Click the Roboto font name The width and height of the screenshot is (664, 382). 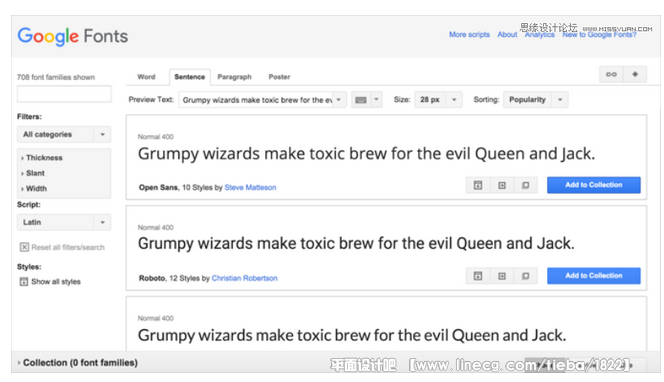coord(152,278)
